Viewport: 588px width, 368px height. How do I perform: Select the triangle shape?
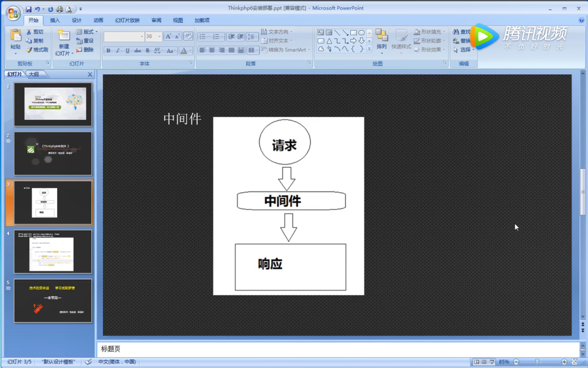(329, 41)
